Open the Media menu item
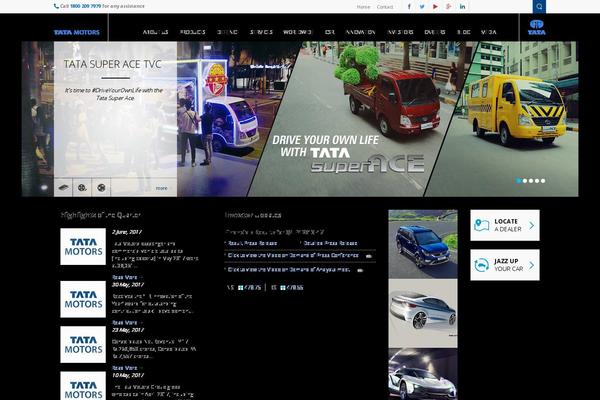Screen dimensions: 600x400 [x=489, y=32]
